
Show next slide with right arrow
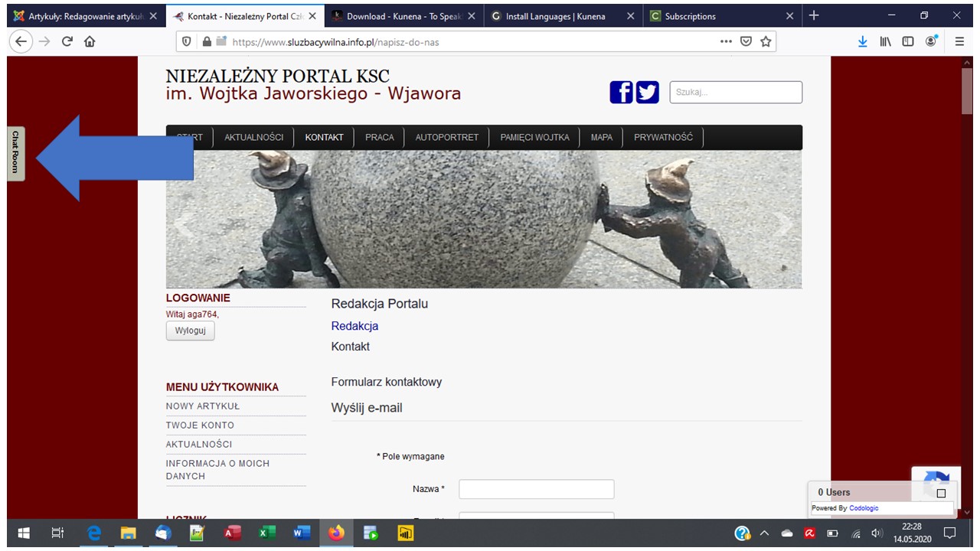(782, 223)
